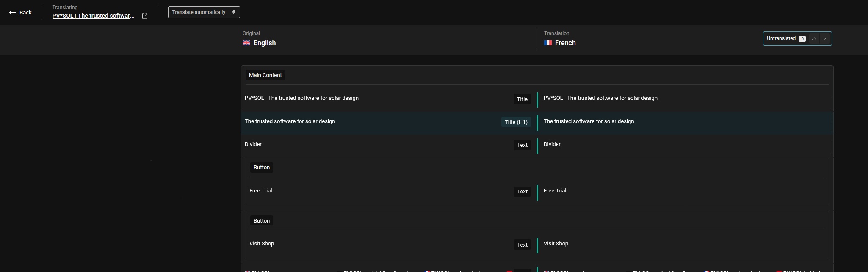Select the first Button group label
The height and width of the screenshot is (272, 868).
point(261,168)
